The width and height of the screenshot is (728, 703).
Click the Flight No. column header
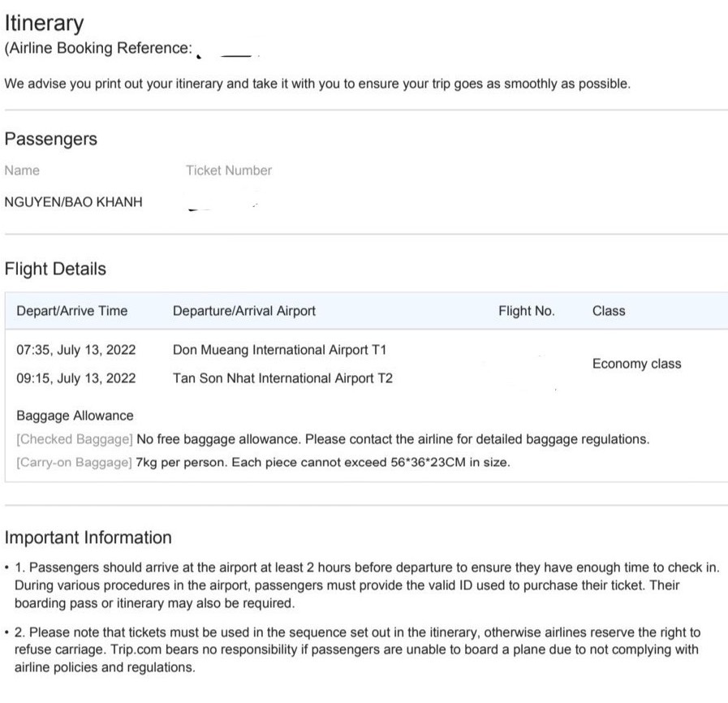(526, 311)
